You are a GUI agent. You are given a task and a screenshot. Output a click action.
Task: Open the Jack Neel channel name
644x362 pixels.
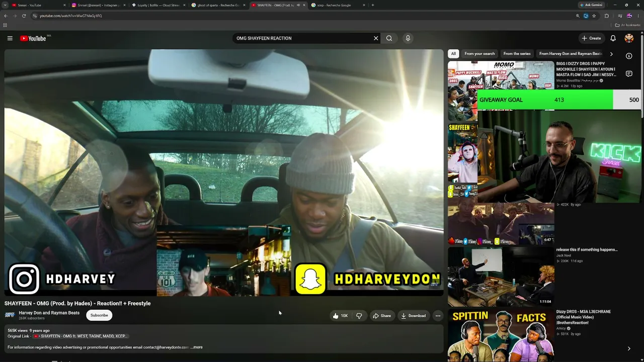click(563, 255)
